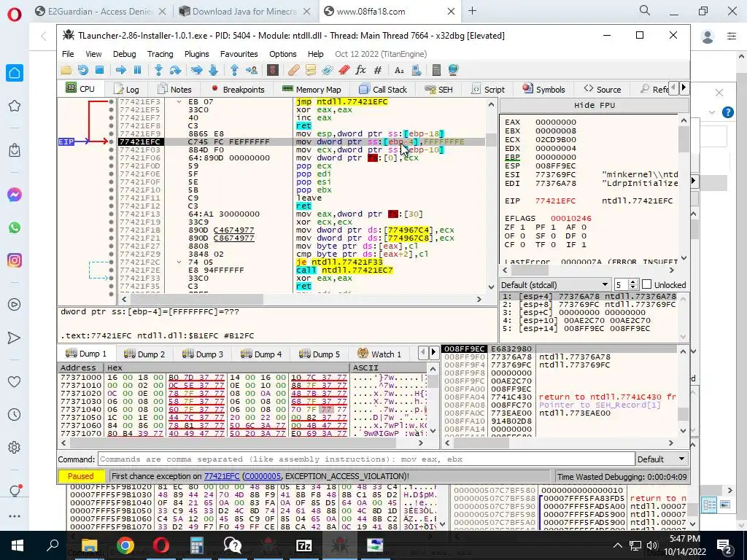This screenshot has width=747, height=560.
Task: Click the Open file folder icon in x32dbg toolbar
Action: (66, 71)
